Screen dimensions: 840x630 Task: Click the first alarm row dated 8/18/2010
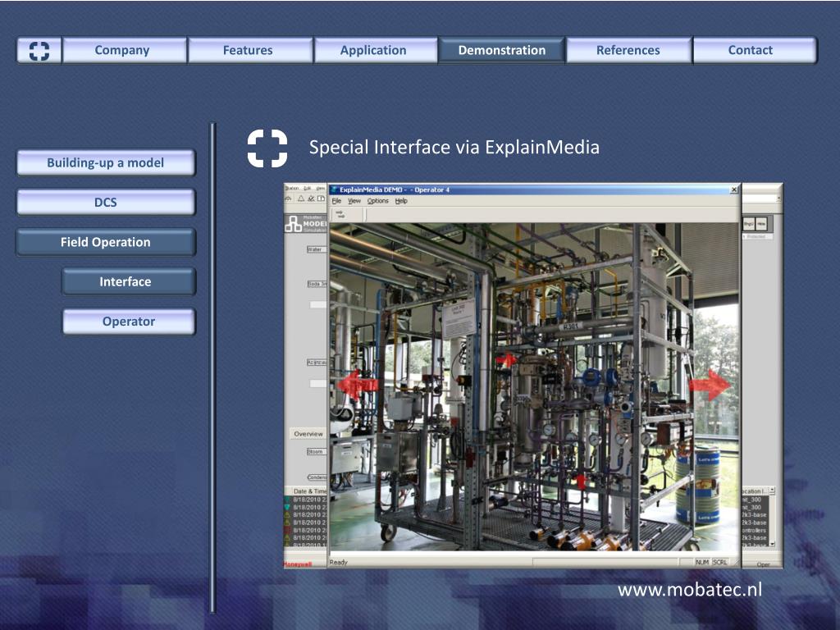pos(306,500)
